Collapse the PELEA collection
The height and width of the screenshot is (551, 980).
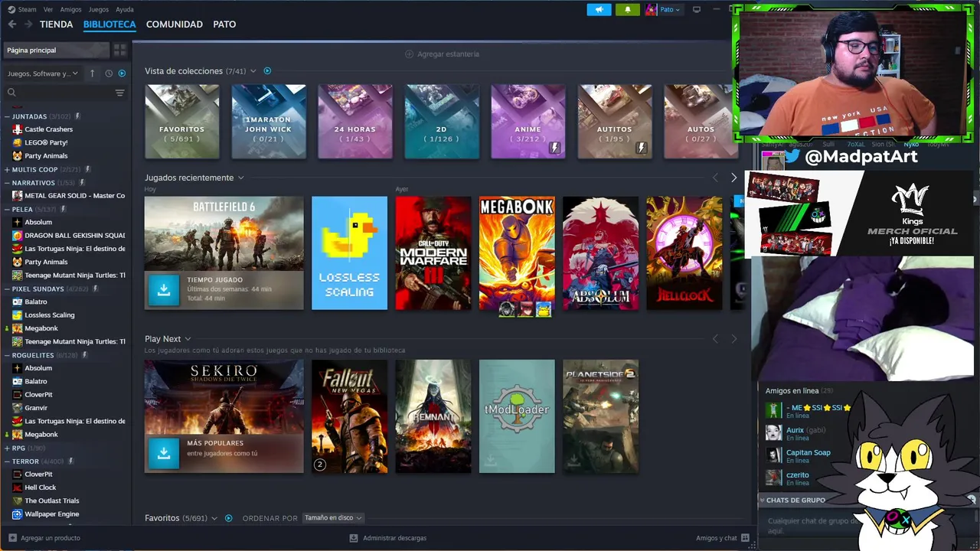pyautogui.click(x=7, y=209)
